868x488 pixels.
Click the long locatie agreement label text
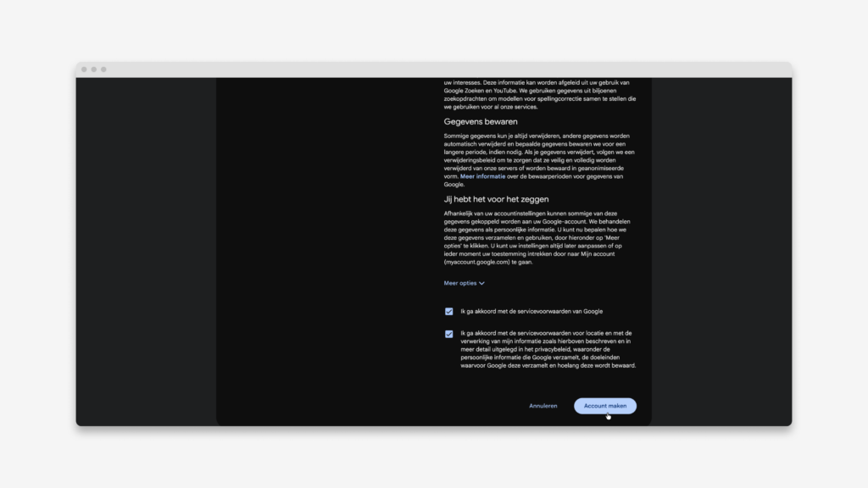pyautogui.click(x=548, y=349)
